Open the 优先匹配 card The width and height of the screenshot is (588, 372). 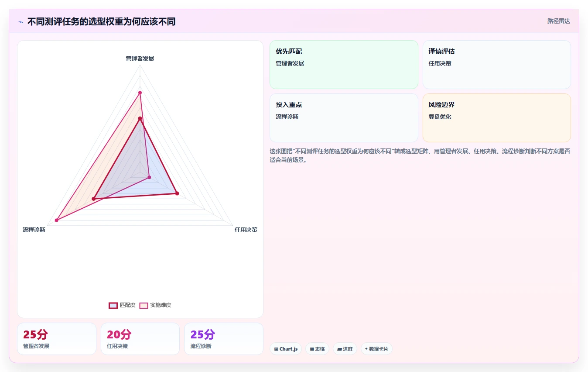[x=344, y=65]
